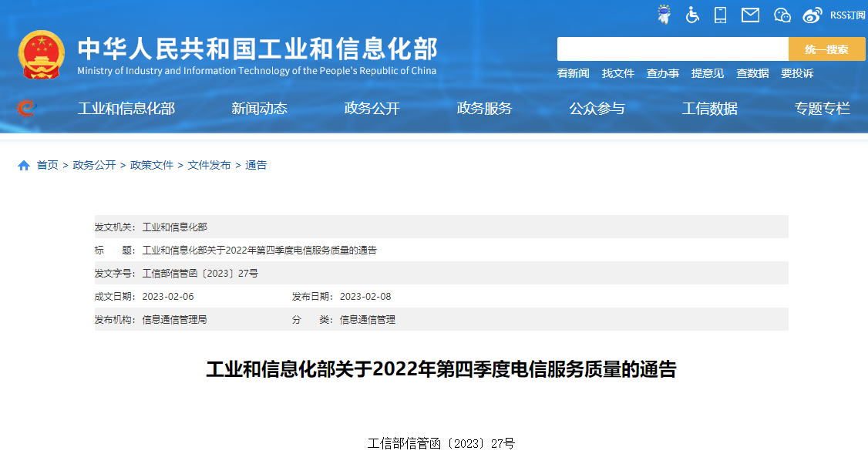Viewport: 868px width, 454px height.
Task: Click 政务公开 in the breadcrumb trail
Action: [94, 166]
